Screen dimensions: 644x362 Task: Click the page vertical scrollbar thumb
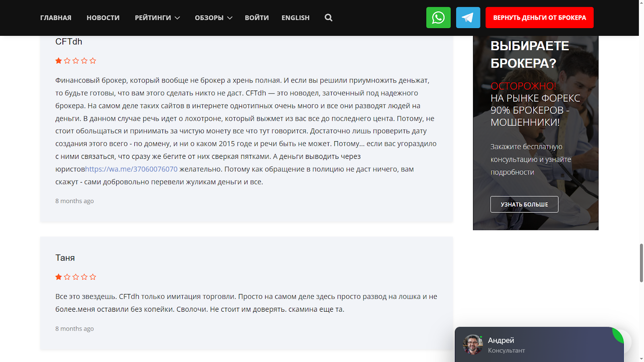point(641,263)
